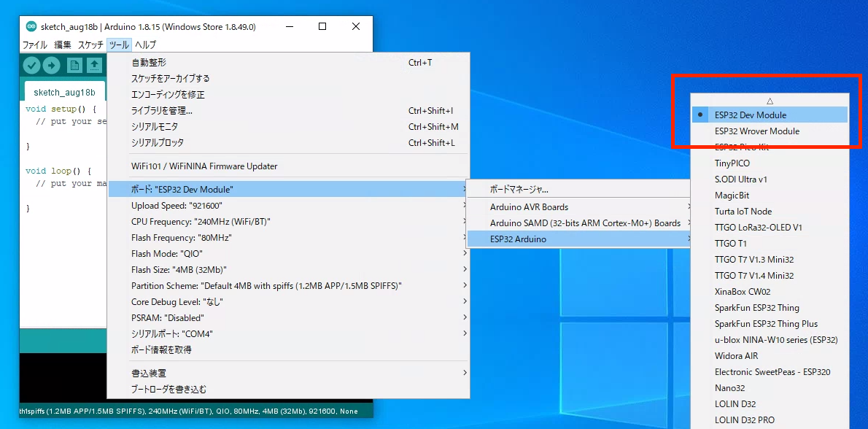Select Nano32 board

pos(770,388)
